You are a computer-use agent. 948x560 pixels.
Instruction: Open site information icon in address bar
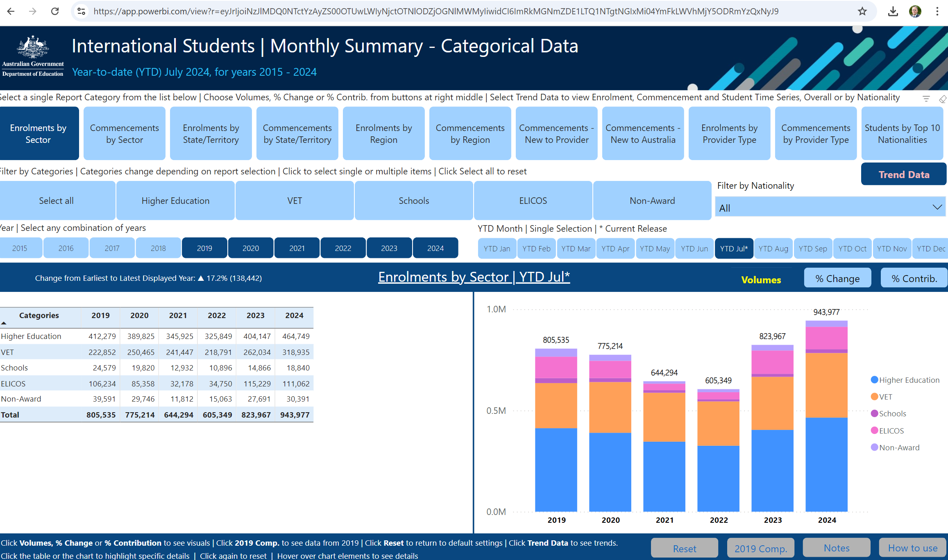82,11
